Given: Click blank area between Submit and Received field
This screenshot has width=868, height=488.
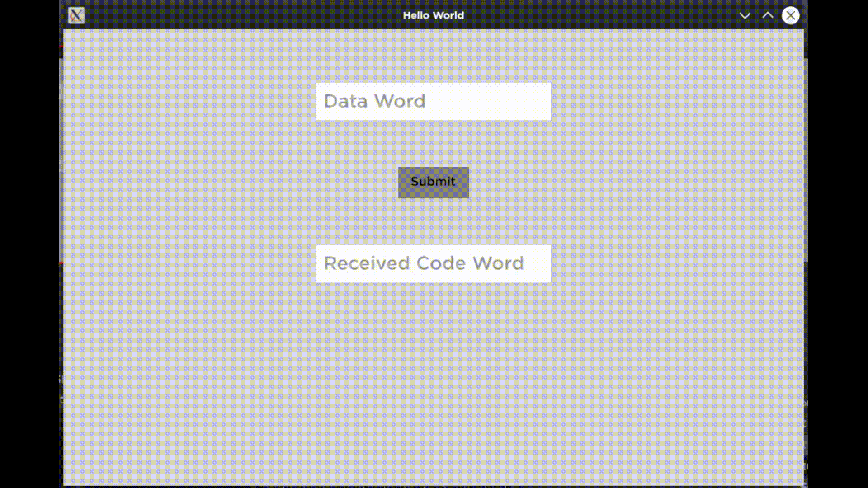Looking at the screenshot, I should [433, 221].
